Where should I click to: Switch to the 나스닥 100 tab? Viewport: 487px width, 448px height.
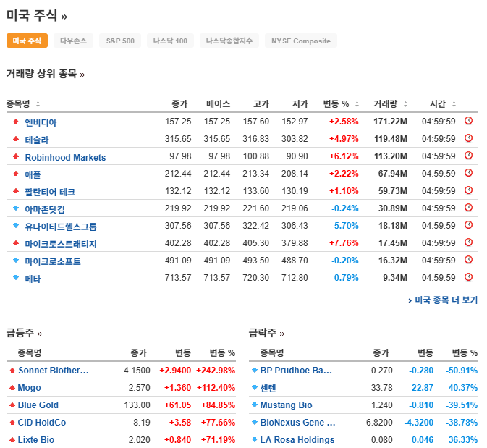pyautogui.click(x=170, y=41)
